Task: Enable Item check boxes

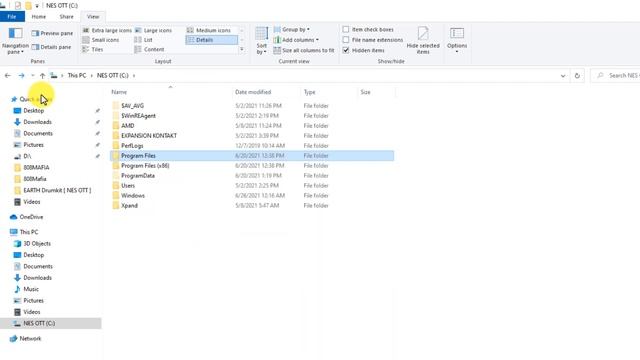Action: click(346, 29)
